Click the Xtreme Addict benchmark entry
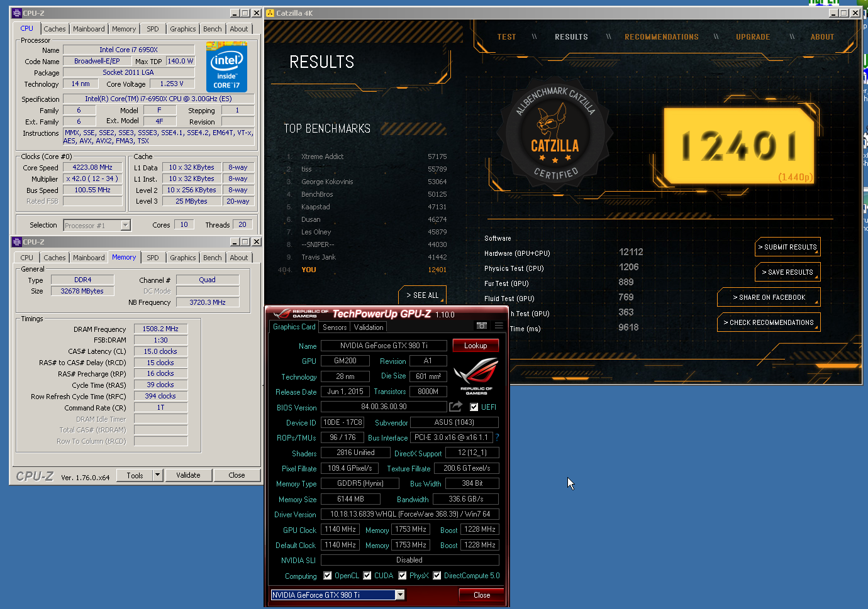The width and height of the screenshot is (868, 609). pyautogui.click(x=367, y=156)
